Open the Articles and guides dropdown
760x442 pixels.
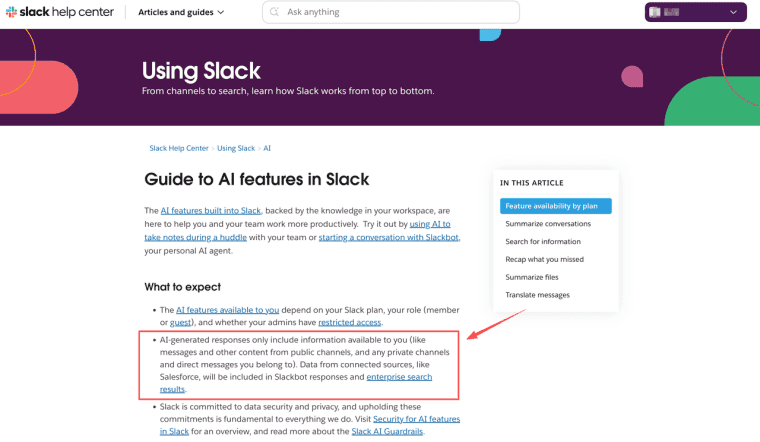click(x=181, y=12)
